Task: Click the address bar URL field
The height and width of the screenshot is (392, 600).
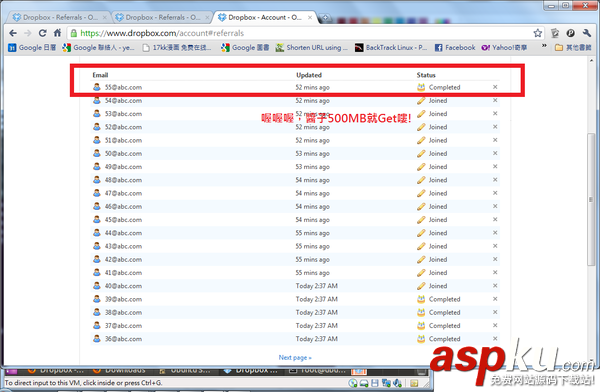Action: pyautogui.click(x=306, y=33)
